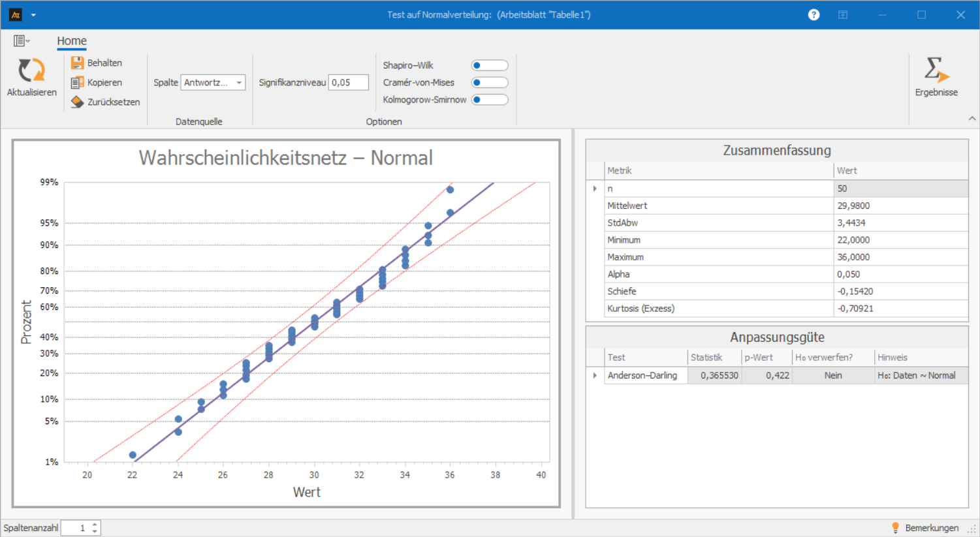The width and height of the screenshot is (980, 537).
Task: Click the Kopieren copy icon
Action: point(77,82)
